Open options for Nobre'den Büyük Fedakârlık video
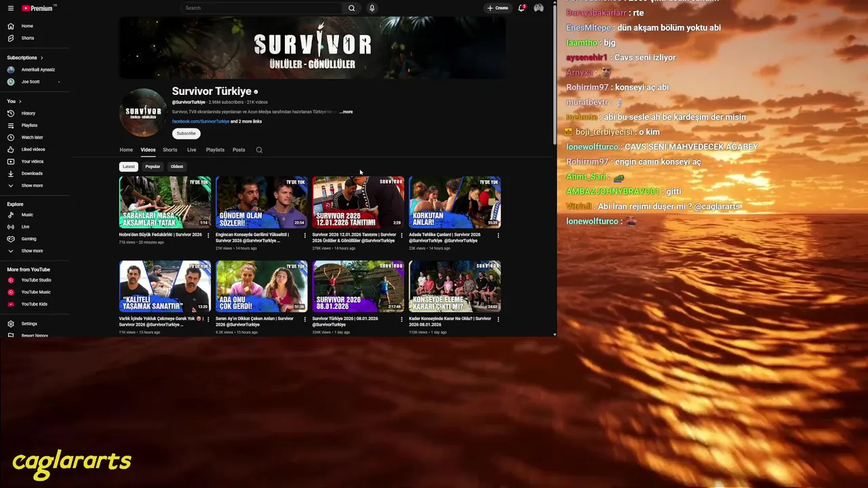The height and width of the screenshot is (488, 868). 208,235
